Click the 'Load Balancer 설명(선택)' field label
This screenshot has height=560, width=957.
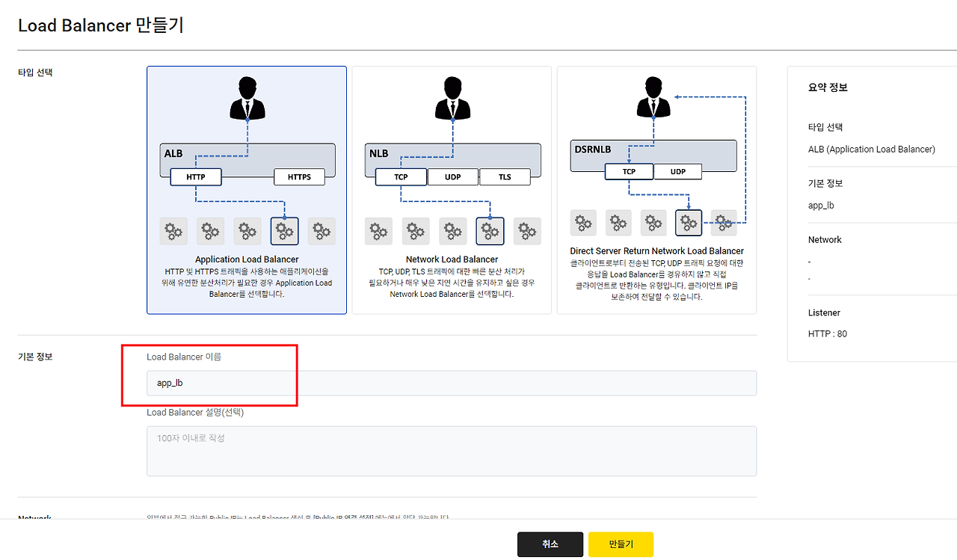(195, 412)
